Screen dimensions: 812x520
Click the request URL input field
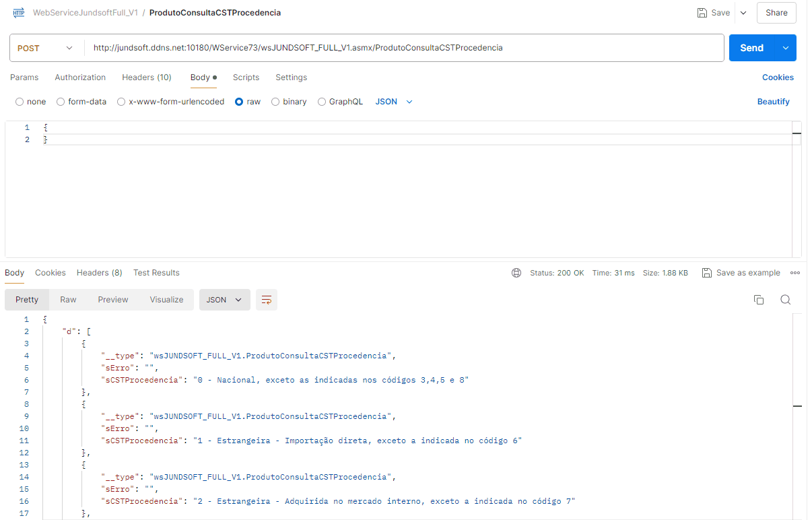(404, 48)
